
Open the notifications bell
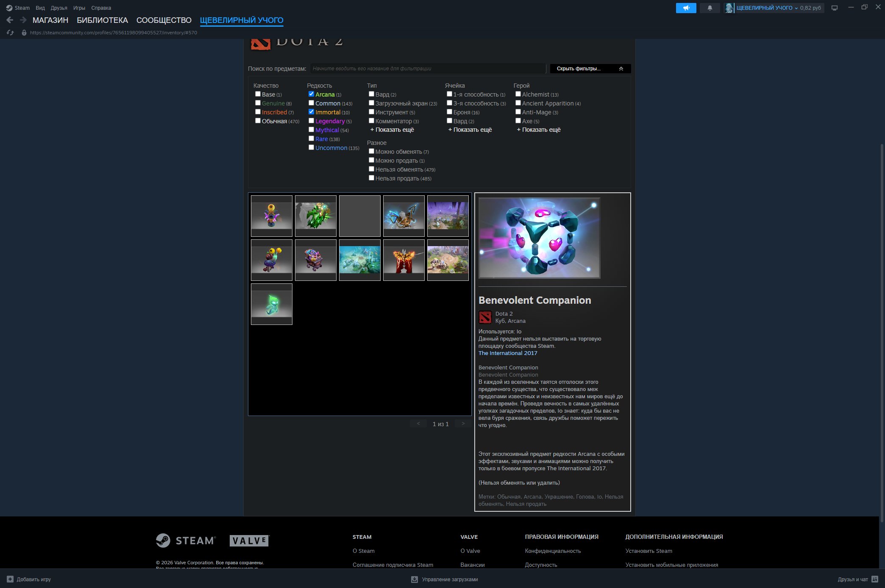coord(710,8)
